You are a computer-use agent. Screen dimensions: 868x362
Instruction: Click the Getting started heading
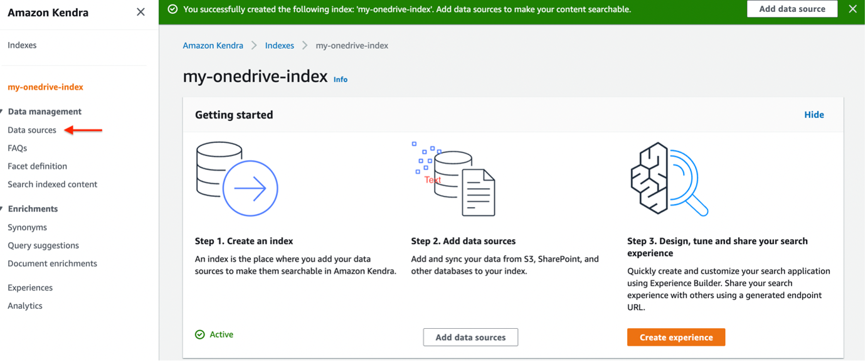pos(234,115)
